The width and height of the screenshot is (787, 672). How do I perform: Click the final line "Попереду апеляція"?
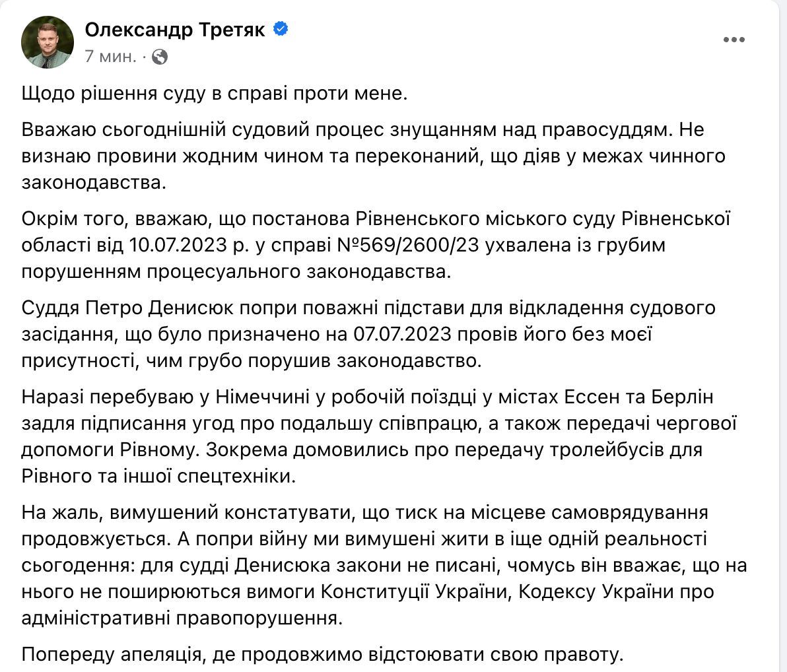pyautogui.click(x=322, y=655)
